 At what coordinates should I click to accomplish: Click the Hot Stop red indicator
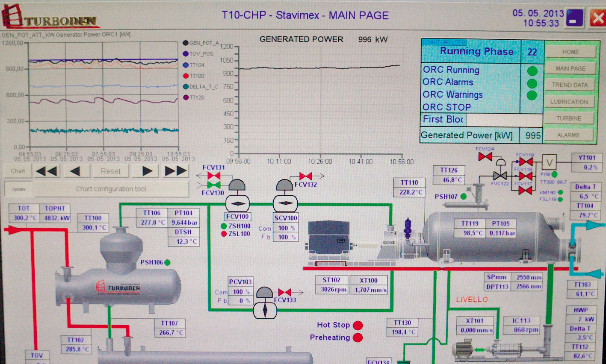(x=358, y=326)
